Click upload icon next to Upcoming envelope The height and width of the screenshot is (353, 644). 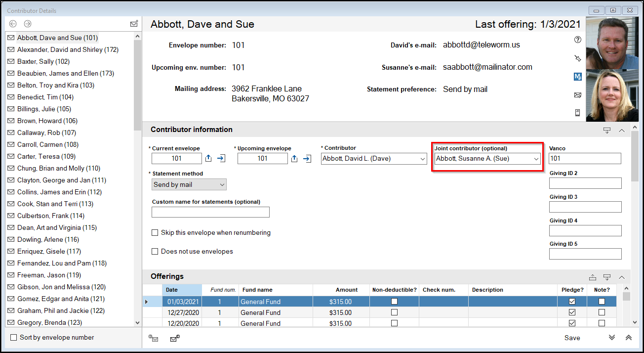click(x=294, y=159)
